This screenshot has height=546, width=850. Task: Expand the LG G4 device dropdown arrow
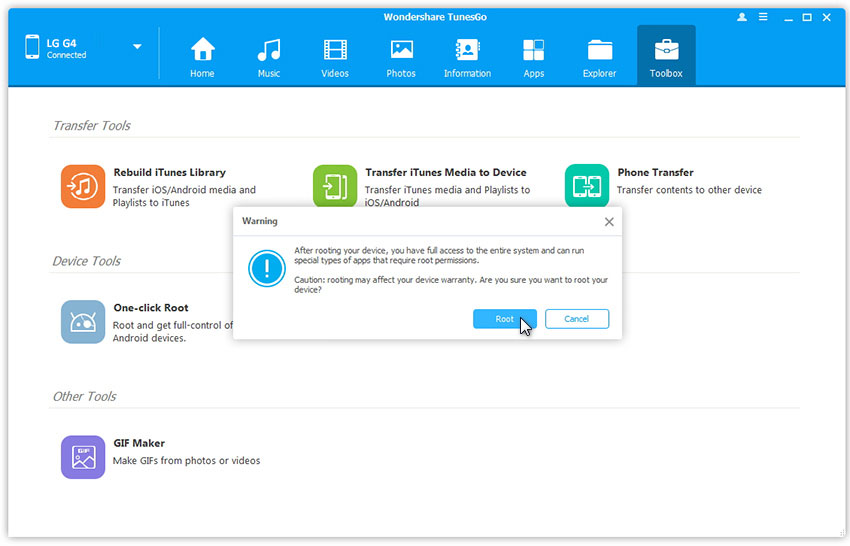[137, 47]
